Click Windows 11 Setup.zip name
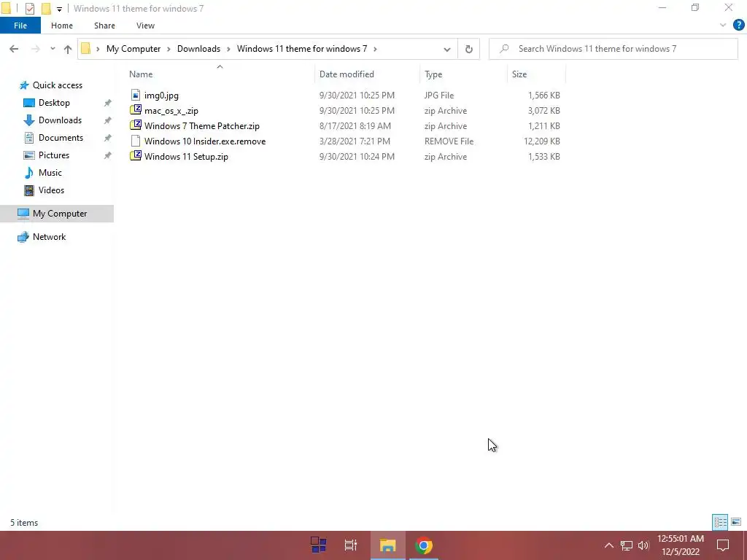 click(186, 157)
